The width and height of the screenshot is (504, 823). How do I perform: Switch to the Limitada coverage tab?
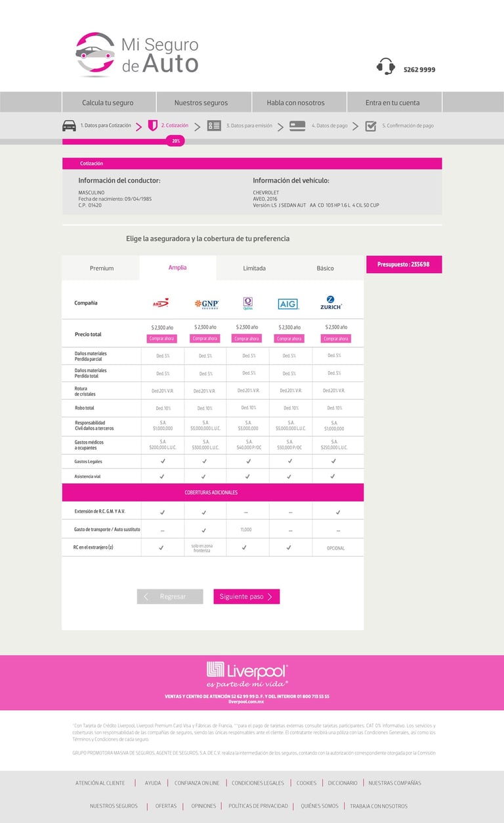pyautogui.click(x=255, y=268)
